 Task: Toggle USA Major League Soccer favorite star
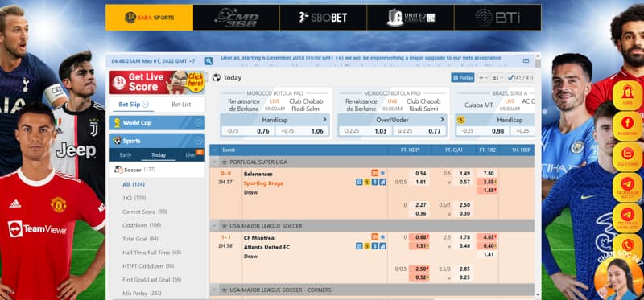pos(225,226)
